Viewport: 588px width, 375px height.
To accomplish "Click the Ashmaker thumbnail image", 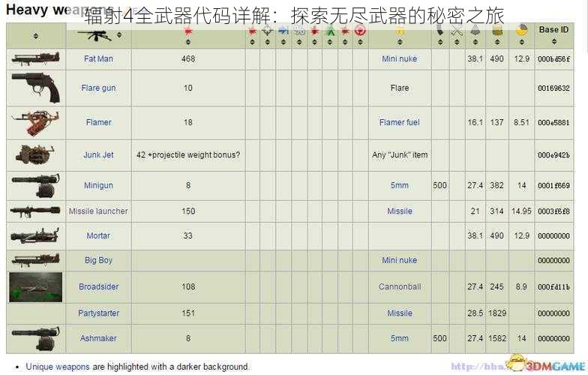I will [x=36, y=338].
